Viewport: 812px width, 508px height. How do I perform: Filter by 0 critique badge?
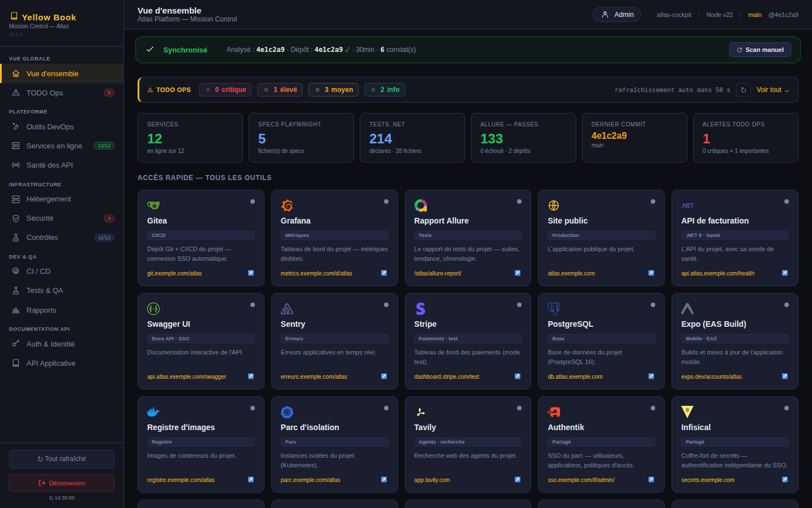(226, 90)
